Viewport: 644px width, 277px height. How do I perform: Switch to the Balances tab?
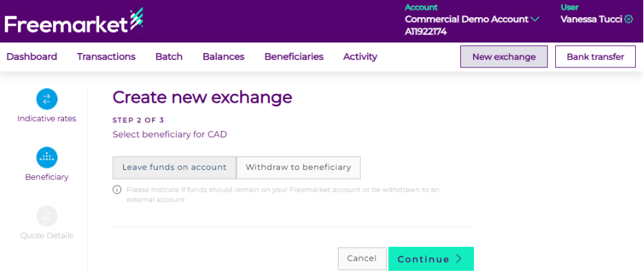coord(223,56)
